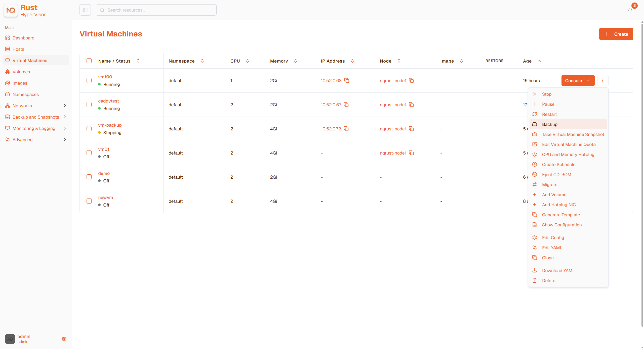This screenshot has width=644, height=349.
Task: Check the demo row checkbox
Action: point(89,177)
